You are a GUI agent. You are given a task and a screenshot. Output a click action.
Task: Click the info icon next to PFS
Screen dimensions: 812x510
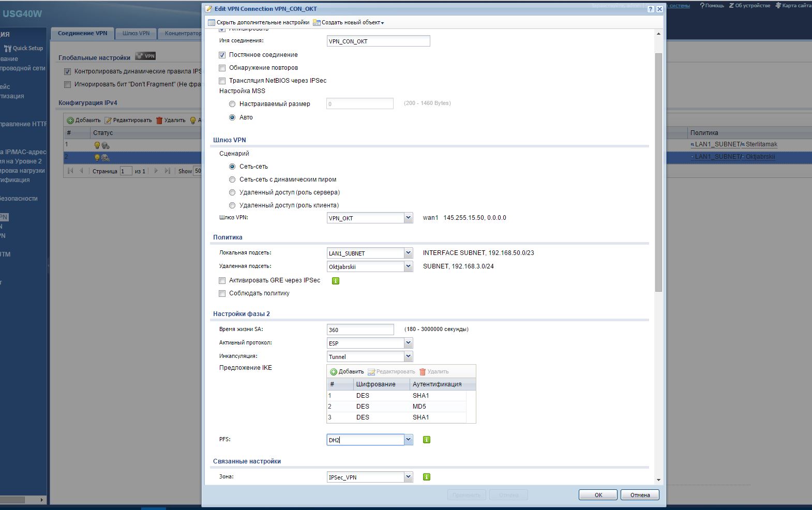pos(427,440)
